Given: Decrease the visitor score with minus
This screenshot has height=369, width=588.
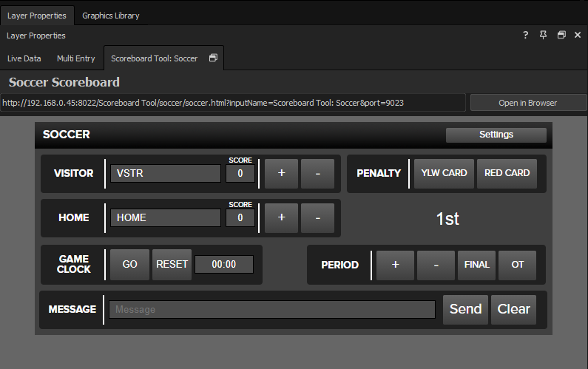Looking at the screenshot, I should (x=318, y=173).
